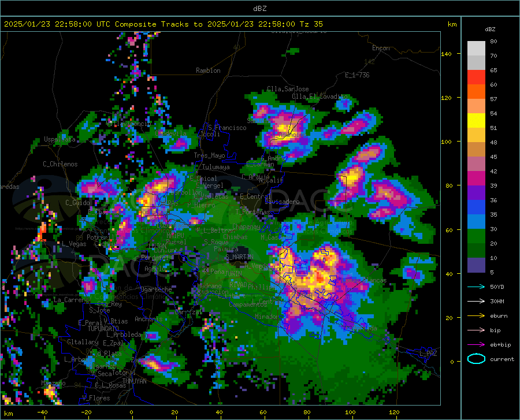Click the '50YD' legend label
The height and width of the screenshot is (420, 520).
[x=497, y=287]
